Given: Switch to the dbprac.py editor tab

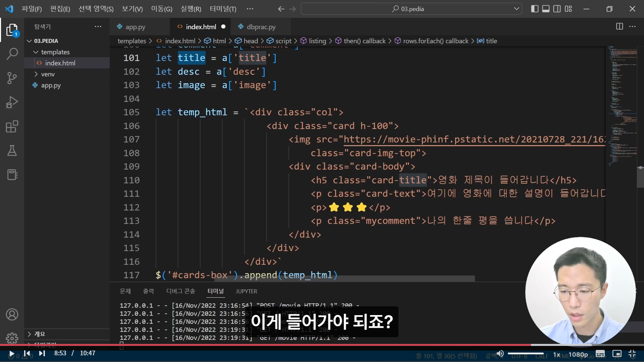Looking at the screenshot, I should click(x=261, y=27).
